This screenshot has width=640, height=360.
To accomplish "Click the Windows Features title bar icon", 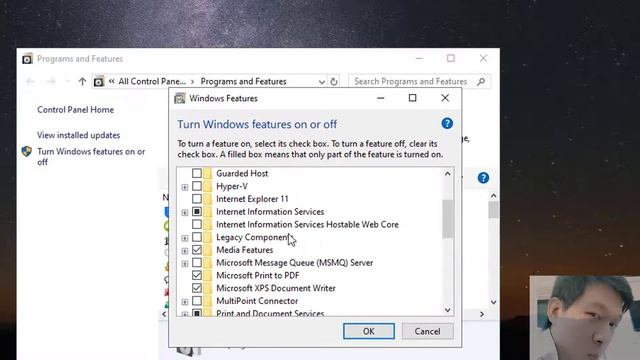I will 180,98.
